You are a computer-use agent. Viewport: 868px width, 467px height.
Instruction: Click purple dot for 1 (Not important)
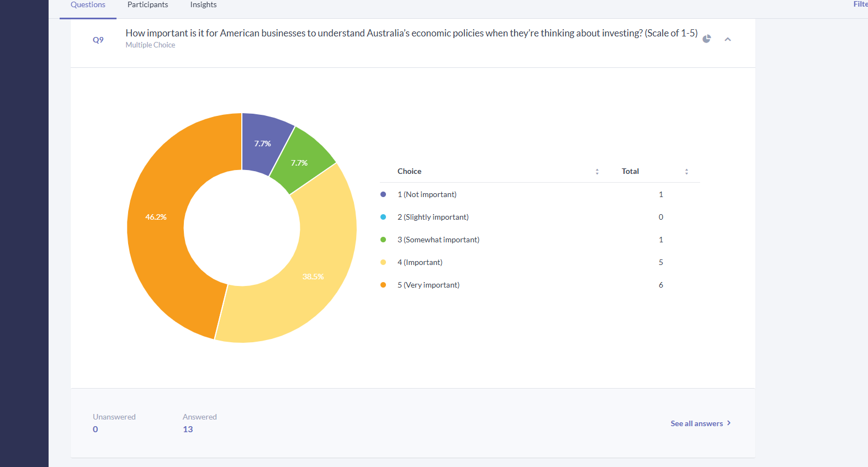pyautogui.click(x=383, y=194)
